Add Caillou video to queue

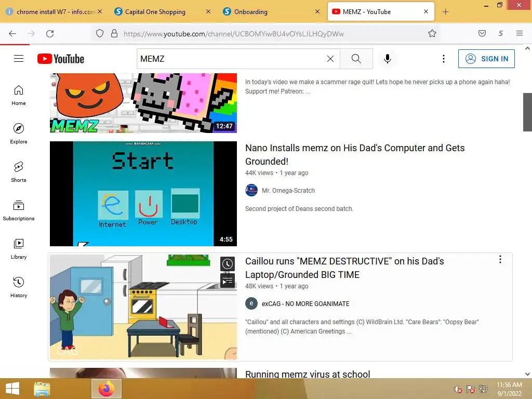(228, 281)
